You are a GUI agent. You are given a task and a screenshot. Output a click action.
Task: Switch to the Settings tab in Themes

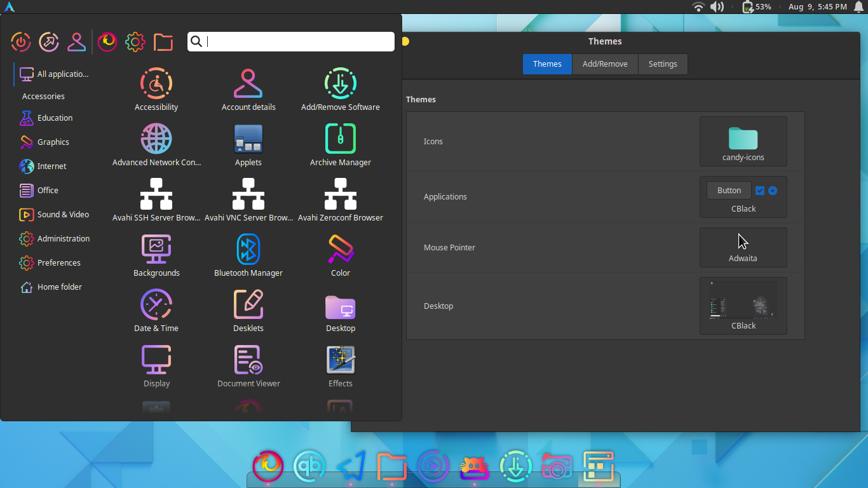tap(662, 64)
